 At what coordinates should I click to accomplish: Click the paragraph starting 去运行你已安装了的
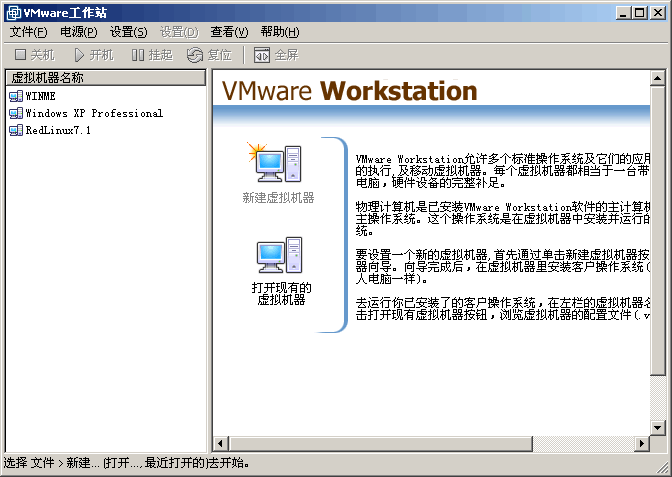[x=503, y=309]
